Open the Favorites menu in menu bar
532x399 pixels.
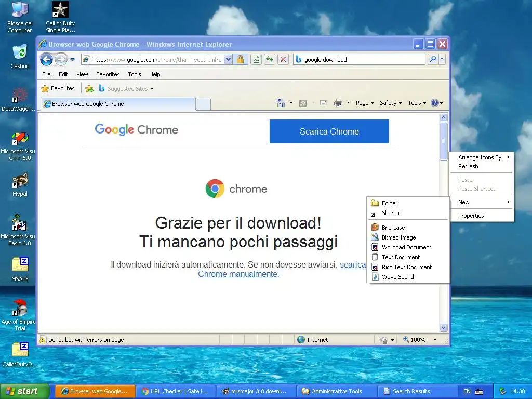tap(108, 74)
